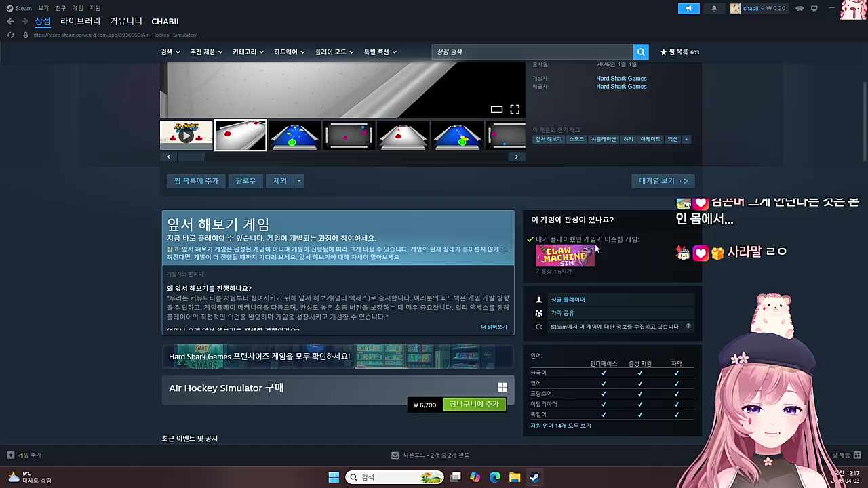Screen dimensions: 868x488
Task: Expand the 하드웨어 dropdown
Action: [290, 52]
